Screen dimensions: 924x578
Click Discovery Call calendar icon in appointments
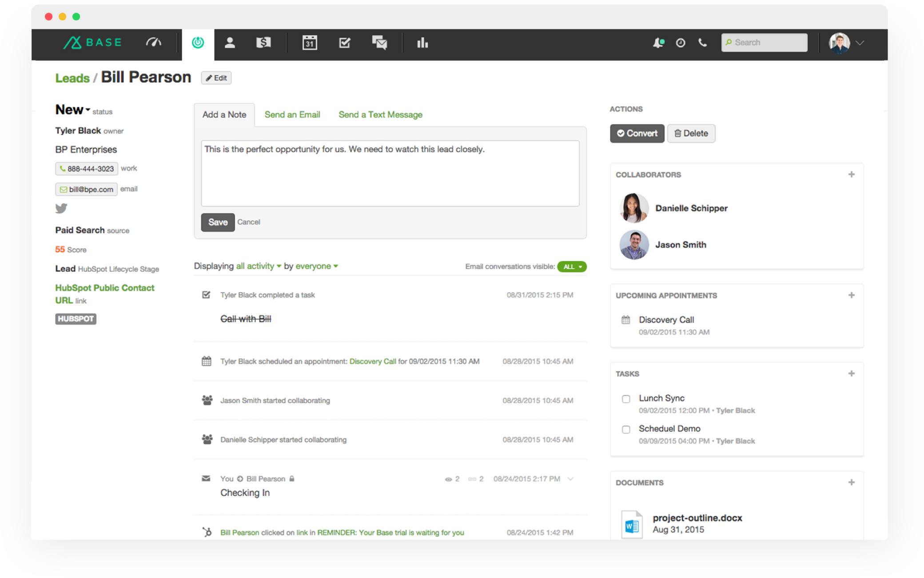[x=625, y=320]
